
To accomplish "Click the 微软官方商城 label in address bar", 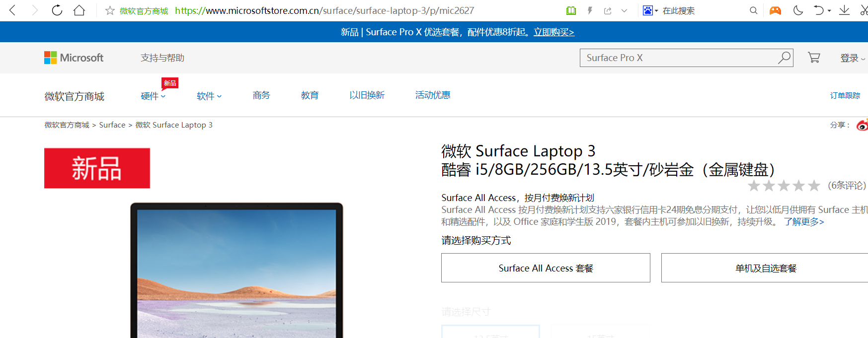I will coord(144,11).
